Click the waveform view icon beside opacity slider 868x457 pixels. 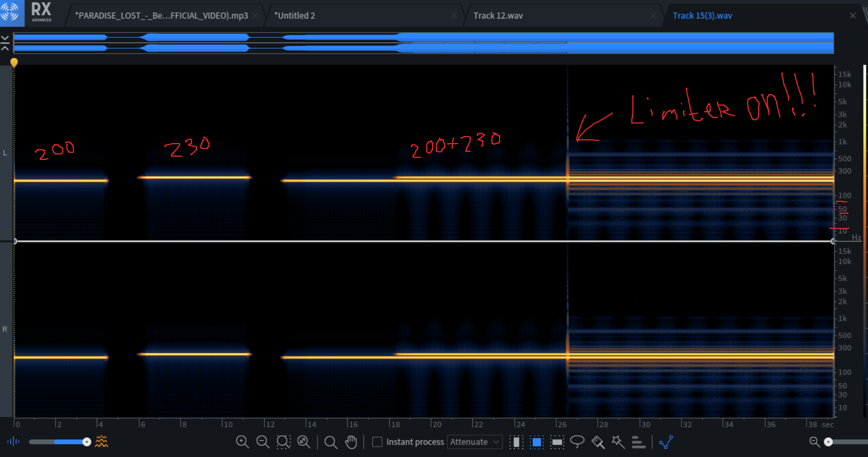click(x=13, y=442)
